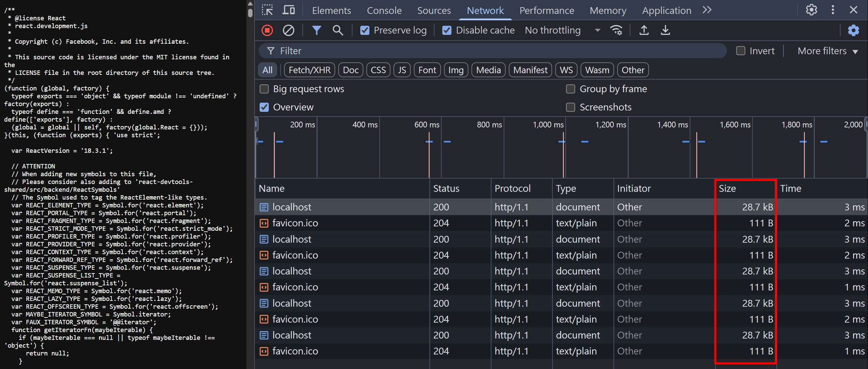Select the All request type filter

pos(267,70)
